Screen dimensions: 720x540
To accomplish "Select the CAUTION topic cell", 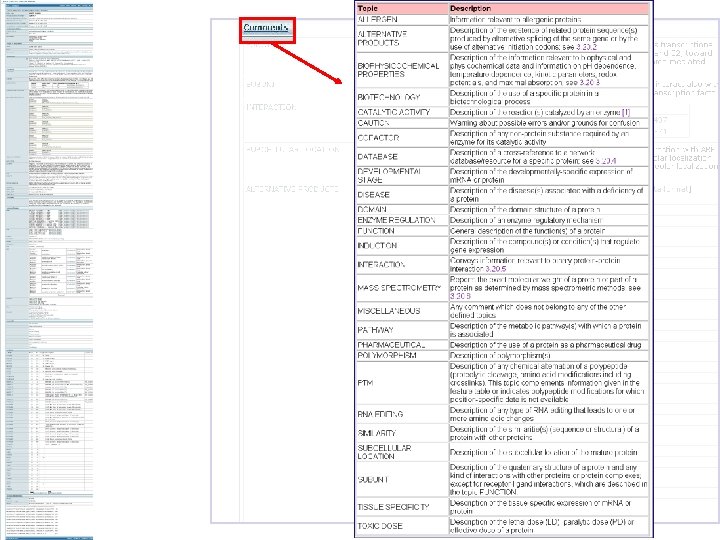I will coord(403,123).
